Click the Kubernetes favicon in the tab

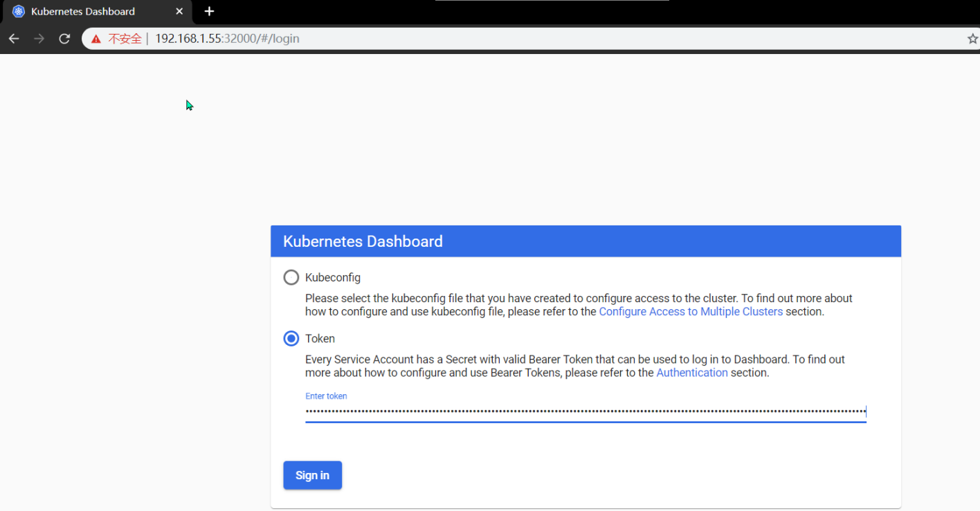pyautogui.click(x=19, y=11)
